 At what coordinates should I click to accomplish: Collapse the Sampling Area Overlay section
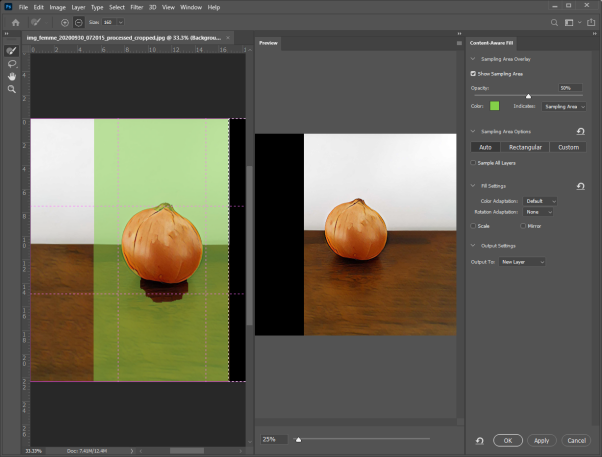point(473,59)
